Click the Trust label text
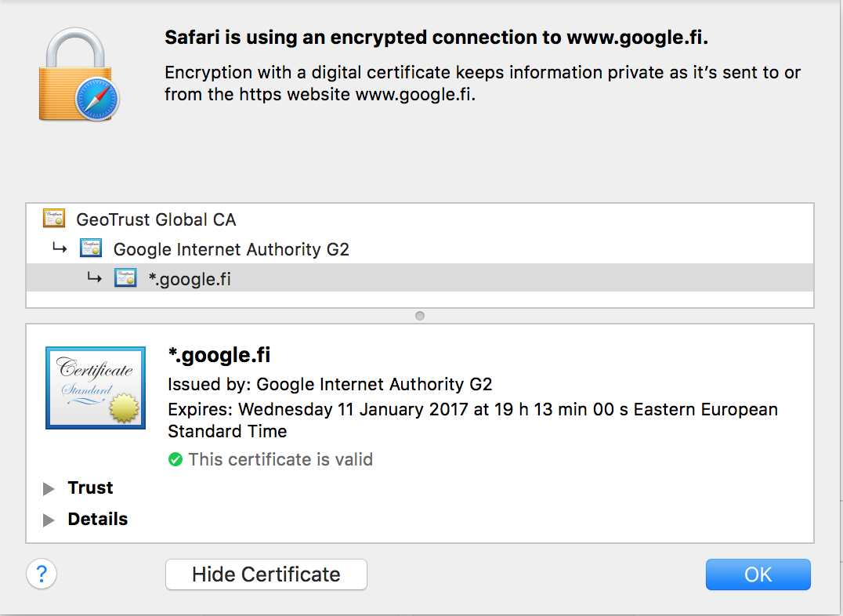This screenshot has height=616, width=843. [90, 487]
